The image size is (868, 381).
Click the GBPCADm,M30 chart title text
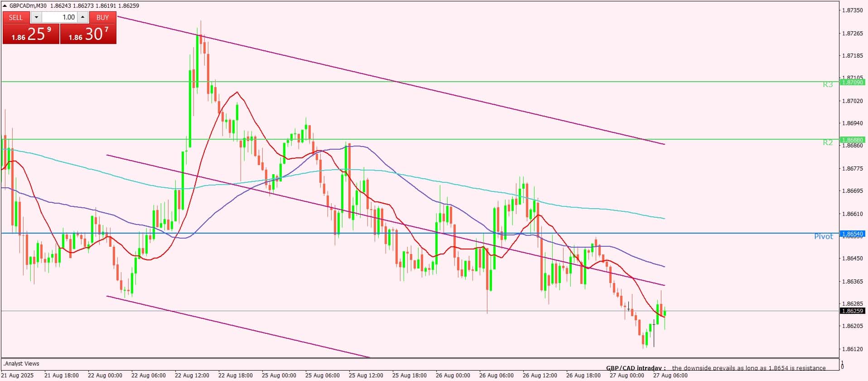pyautogui.click(x=29, y=6)
